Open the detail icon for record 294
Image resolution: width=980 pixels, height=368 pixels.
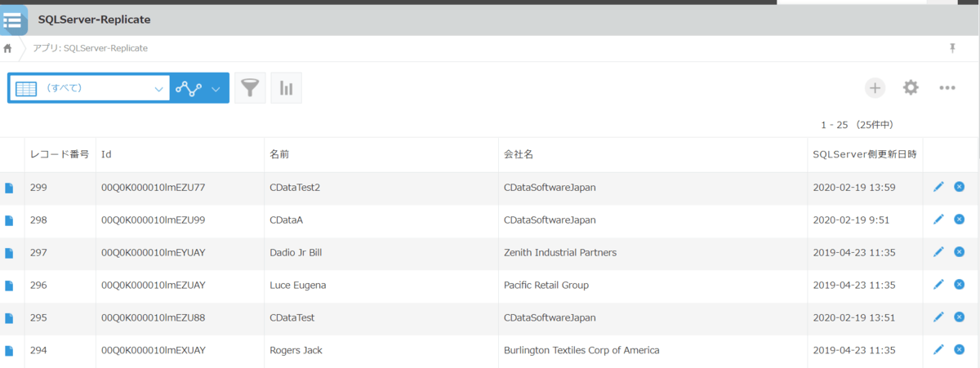[x=10, y=351]
